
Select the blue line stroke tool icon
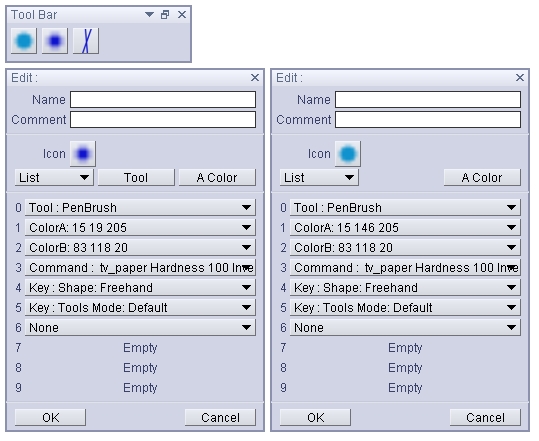(86, 41)
